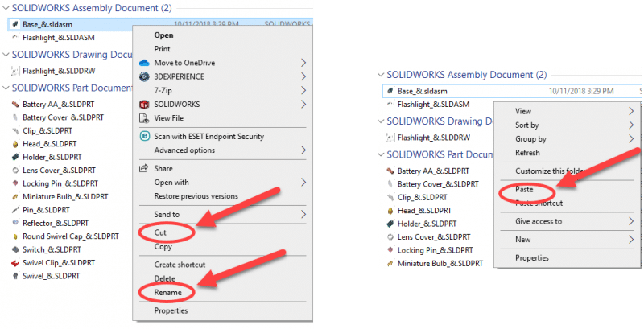The width and height of the screenshot is (644, 329).
Task: Click the Share icon in context menu
Action: [145, 169]
